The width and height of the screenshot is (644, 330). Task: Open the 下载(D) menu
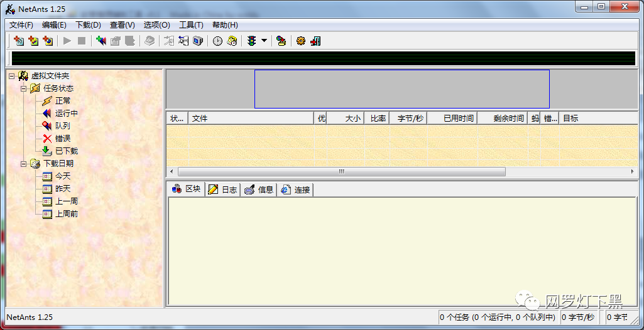coord(89,25)
